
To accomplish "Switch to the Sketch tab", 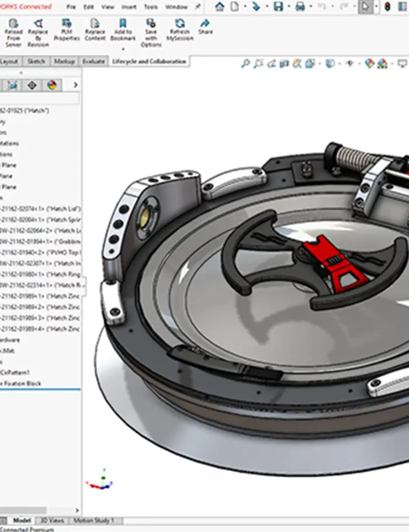I will click(x=36, y=61).
